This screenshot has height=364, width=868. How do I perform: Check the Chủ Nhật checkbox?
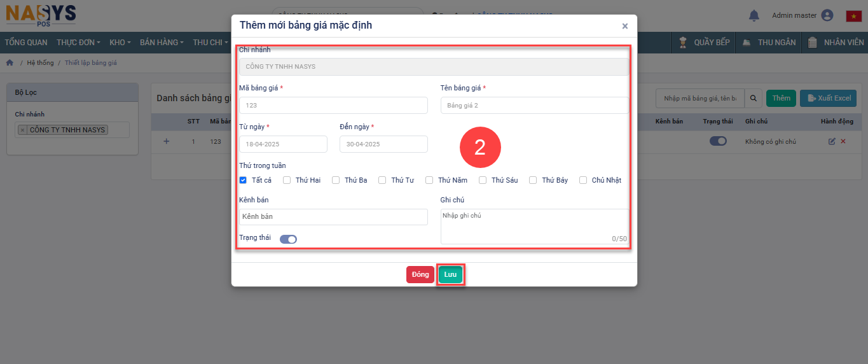pos(583,180)
